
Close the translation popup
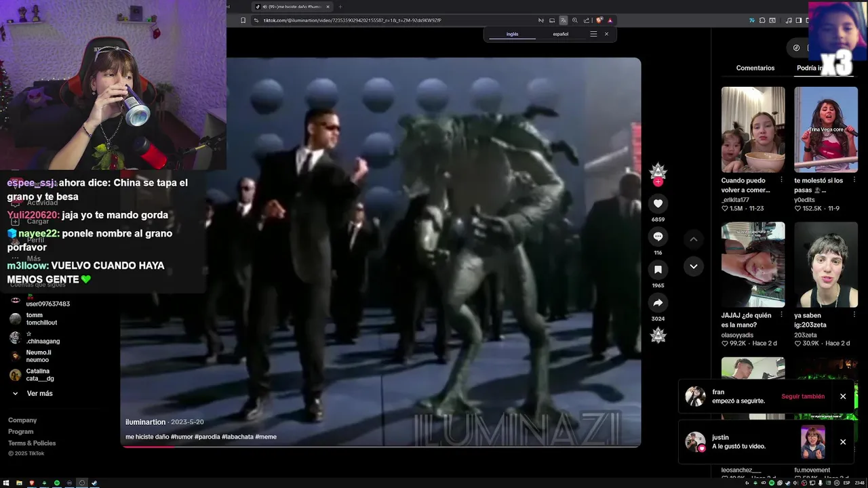pyautogui.click(x=606, y=34)
